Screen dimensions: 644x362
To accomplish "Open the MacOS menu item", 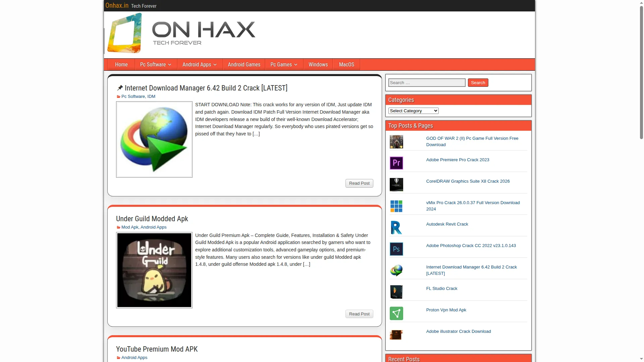I will point(346,65).
